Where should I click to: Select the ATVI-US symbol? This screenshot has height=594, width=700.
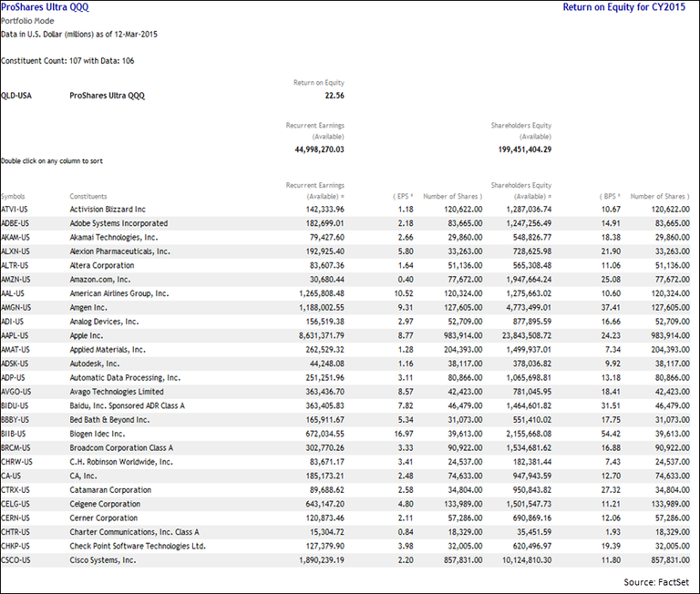(x=15, y=210)
